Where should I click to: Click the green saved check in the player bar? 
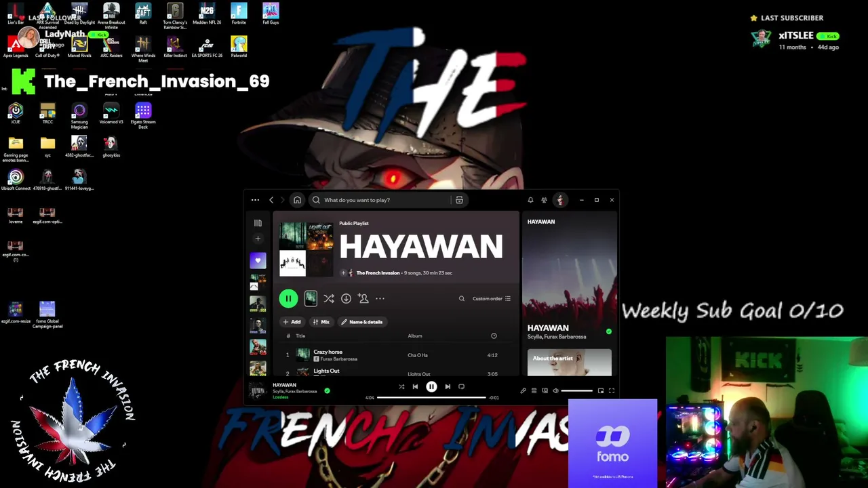tap(327, 390)
